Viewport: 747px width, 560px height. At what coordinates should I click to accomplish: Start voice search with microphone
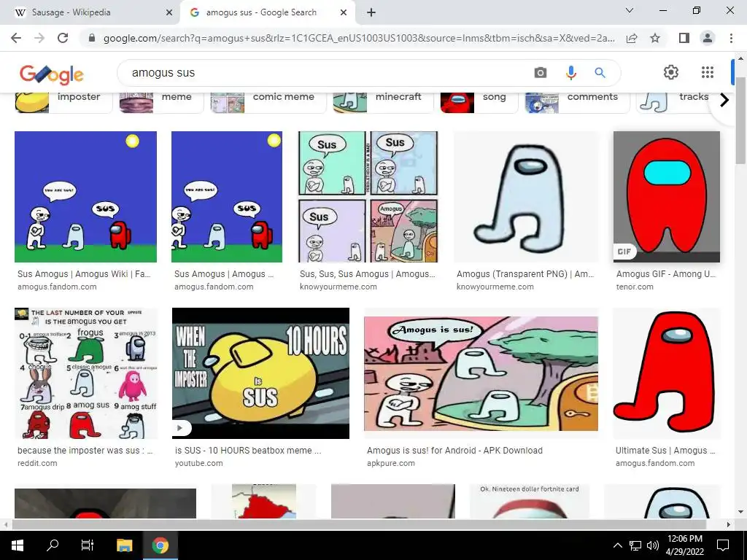click(x=570, y=73)
